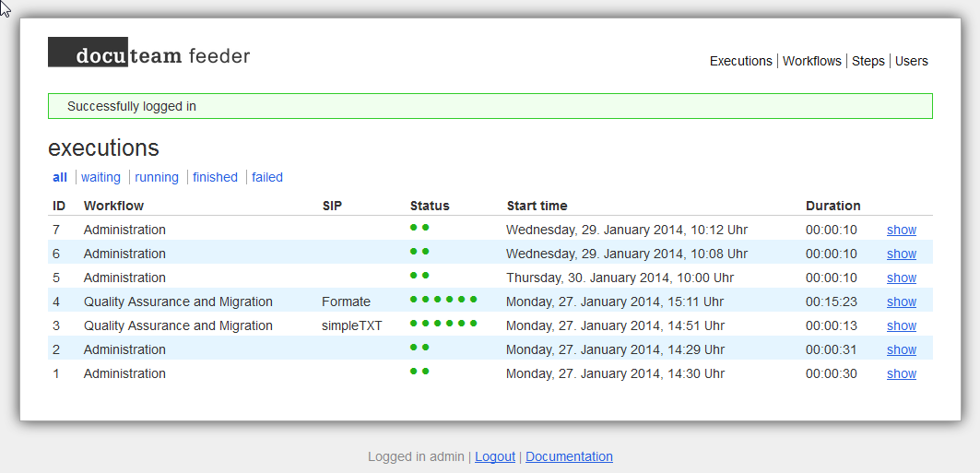Screen dimensions: 980x473
Task: Show details of execution 4
Action: click(x=902, y=302)
